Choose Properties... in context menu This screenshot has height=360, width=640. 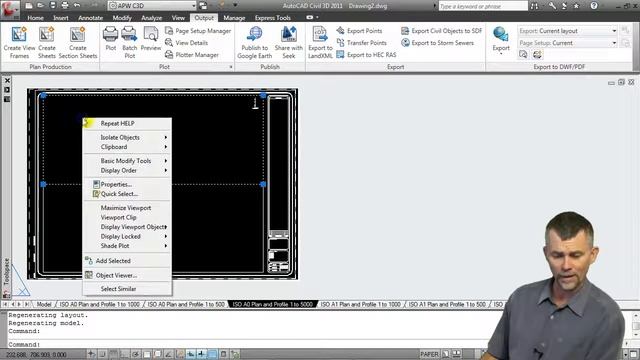[x=127, y=184]
